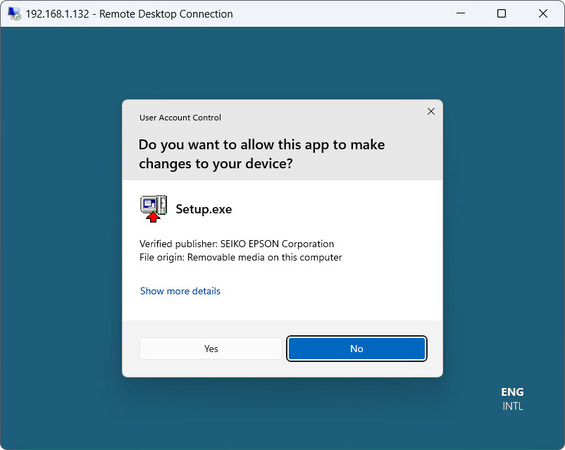
Task: Close the Remote Desktop Connection window
Action: (x=543, y=14)
